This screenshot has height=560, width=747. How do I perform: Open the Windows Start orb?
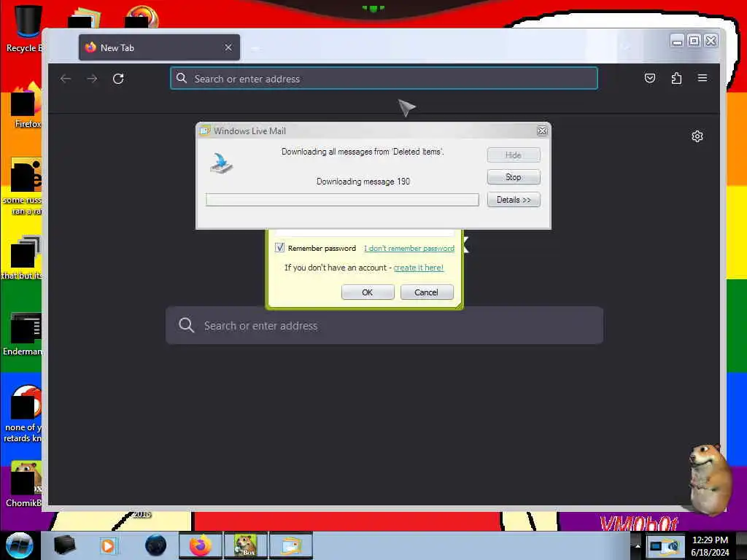tap(19, 545)
